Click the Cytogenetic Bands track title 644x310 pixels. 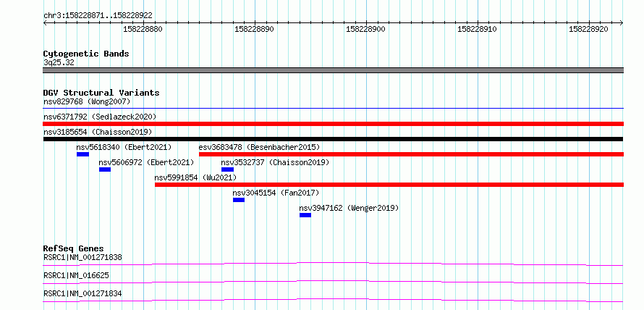pyautogui.click(x=86, y=54)
